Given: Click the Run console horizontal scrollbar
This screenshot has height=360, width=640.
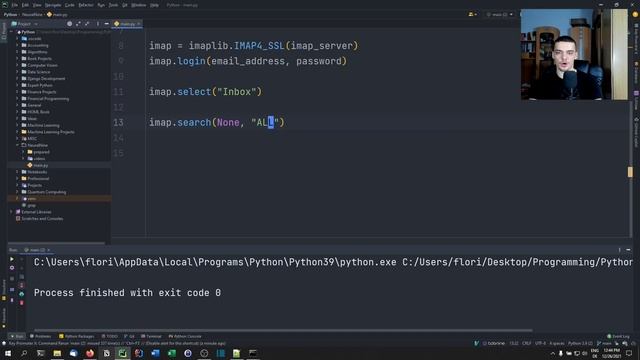Looking at the screenshot, I should pos(283,330).
